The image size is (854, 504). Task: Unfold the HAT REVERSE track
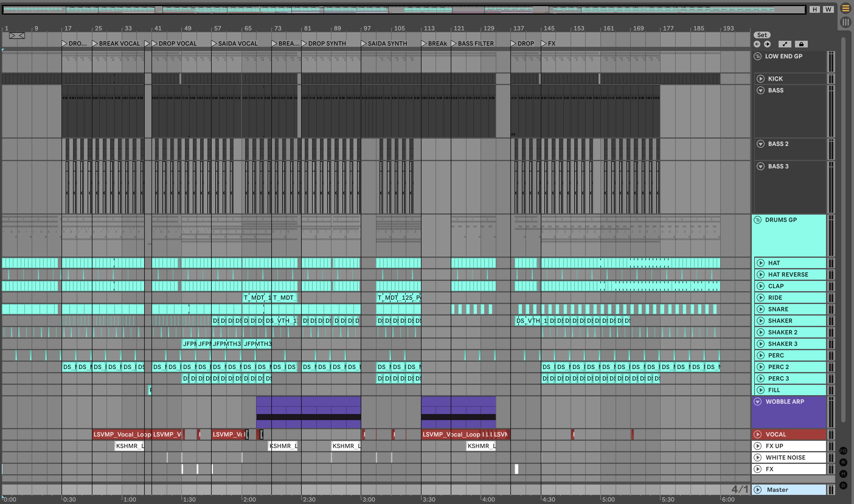[761, 275]
